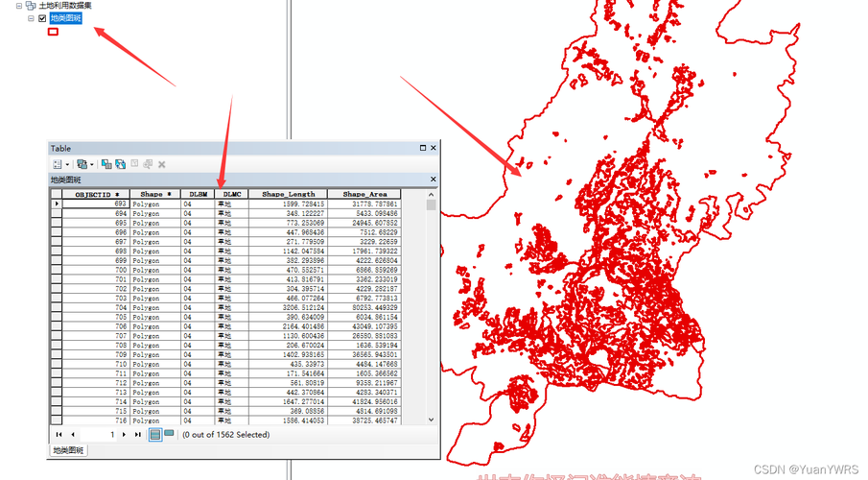Click the Select By Attributes icon
Image resolution: width=868 pixels, height=480 pixels.
(106, 164)
